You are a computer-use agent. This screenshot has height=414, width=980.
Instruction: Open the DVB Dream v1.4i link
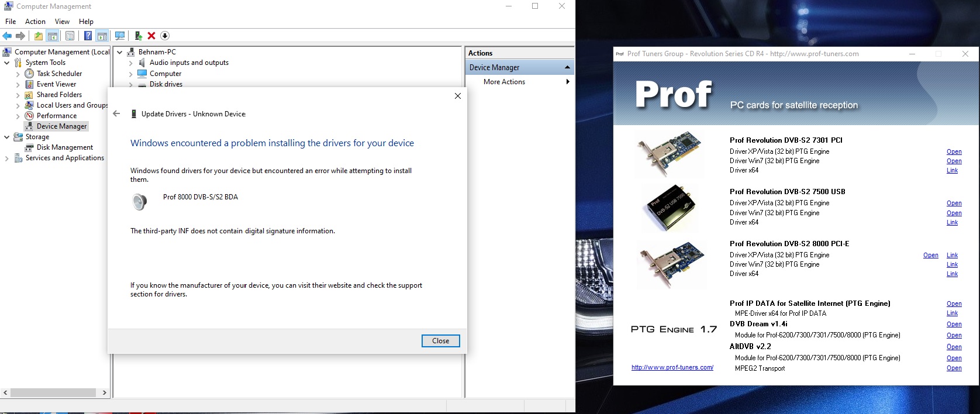coord(954,324)
